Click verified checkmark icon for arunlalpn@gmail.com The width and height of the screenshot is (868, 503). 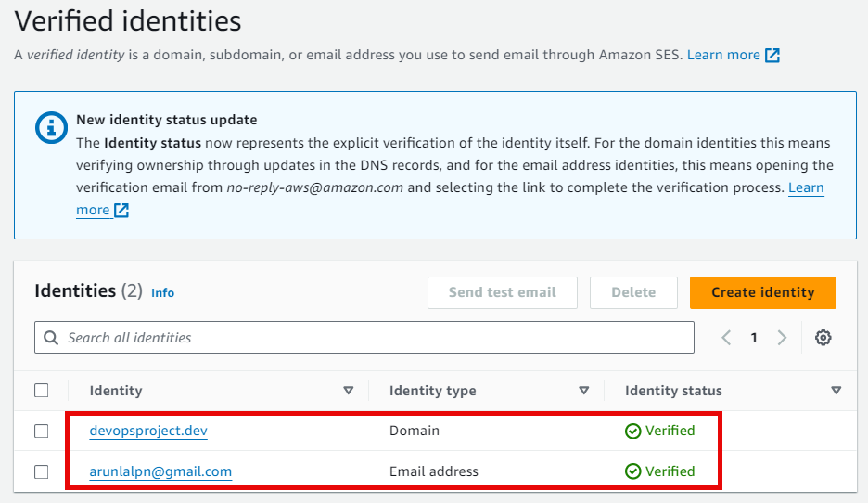pos(632,471)
